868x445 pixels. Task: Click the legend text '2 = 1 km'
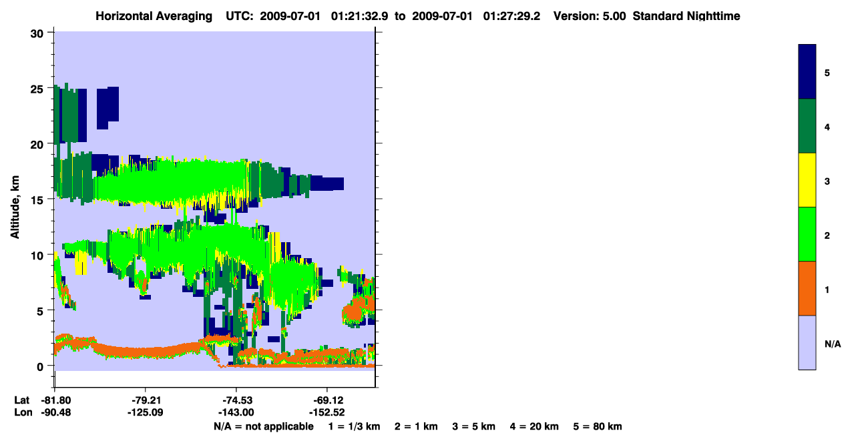pyautogui.click(x=416, y=426)
